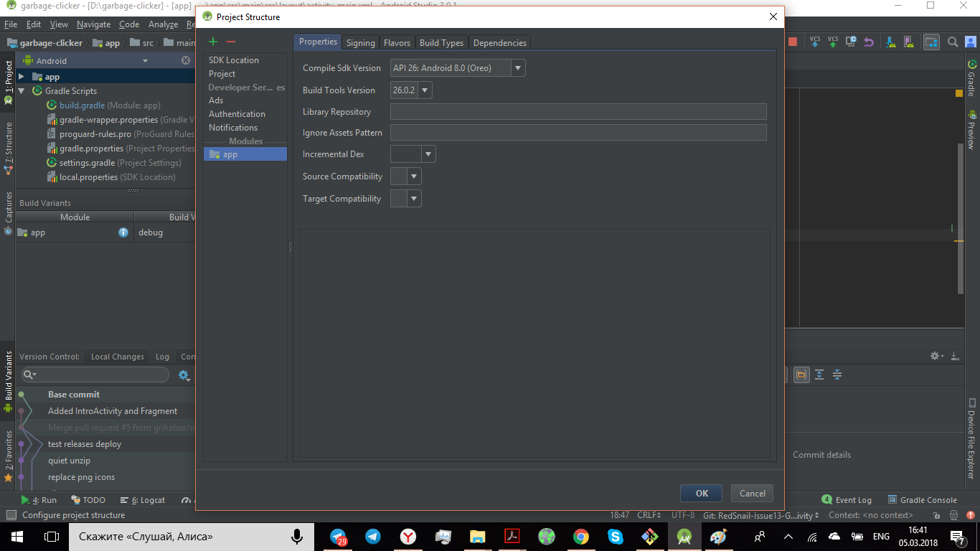Toggle Group by directory folder button
The width and height of the screenshot is (980, 551).
coord(801,375)
